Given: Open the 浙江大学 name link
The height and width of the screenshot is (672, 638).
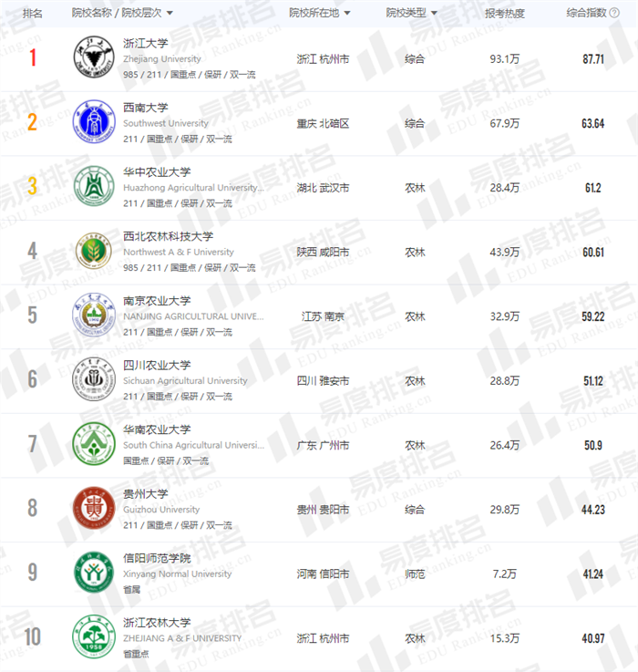Looking at the screenshot, I should point(146,43).
